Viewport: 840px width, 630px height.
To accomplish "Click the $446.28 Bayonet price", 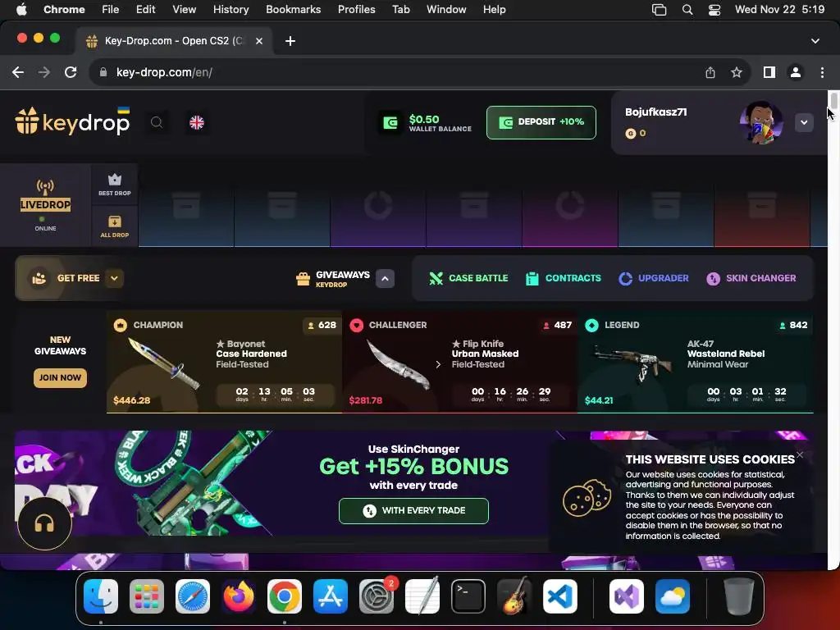I will 132,400.
